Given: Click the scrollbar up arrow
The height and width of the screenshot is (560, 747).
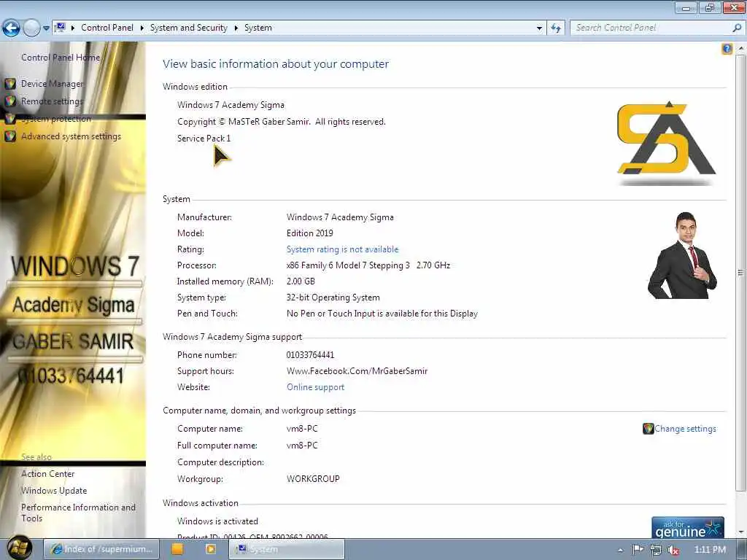Looking at the screenshot, I should click(x=740, y=49).
